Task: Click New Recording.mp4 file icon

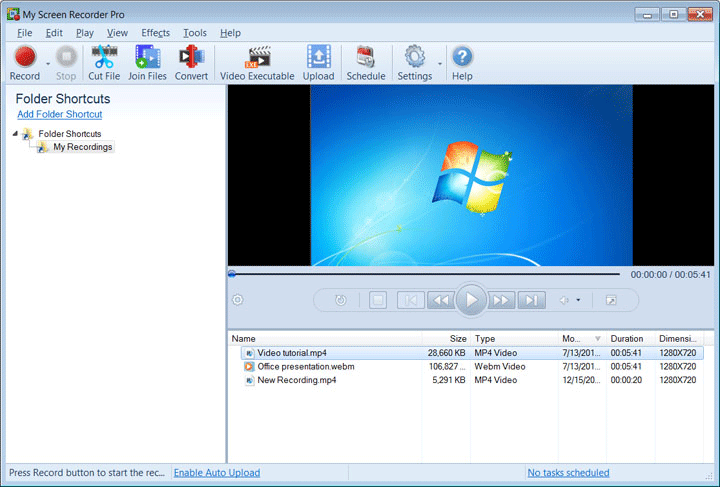Action: tap(249, 380)
